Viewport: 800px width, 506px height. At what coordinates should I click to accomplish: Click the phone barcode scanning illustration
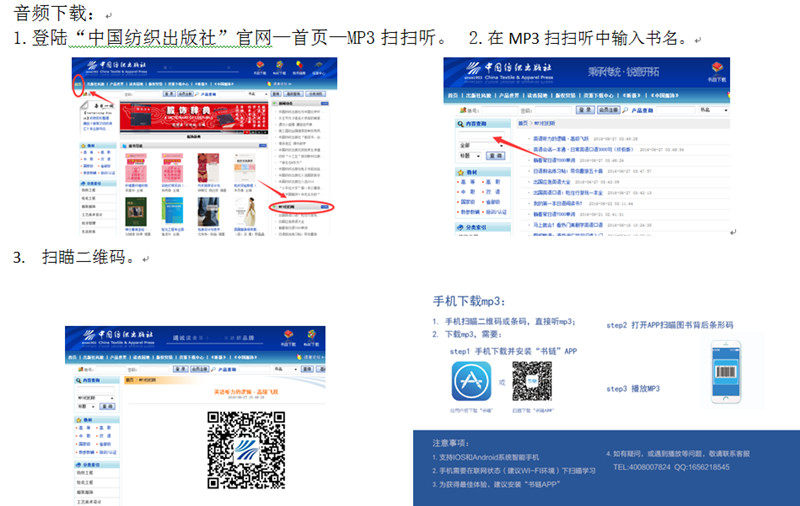pyautogui.click(x=726, y=372)
